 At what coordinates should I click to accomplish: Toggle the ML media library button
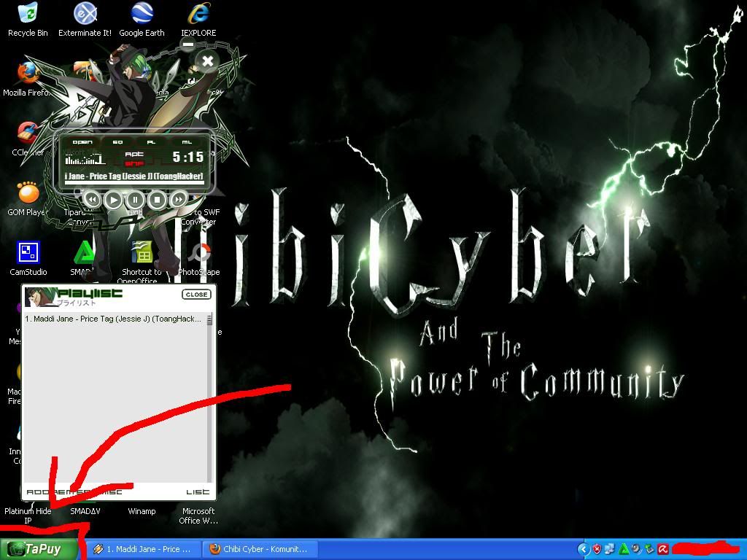[187, 142]
